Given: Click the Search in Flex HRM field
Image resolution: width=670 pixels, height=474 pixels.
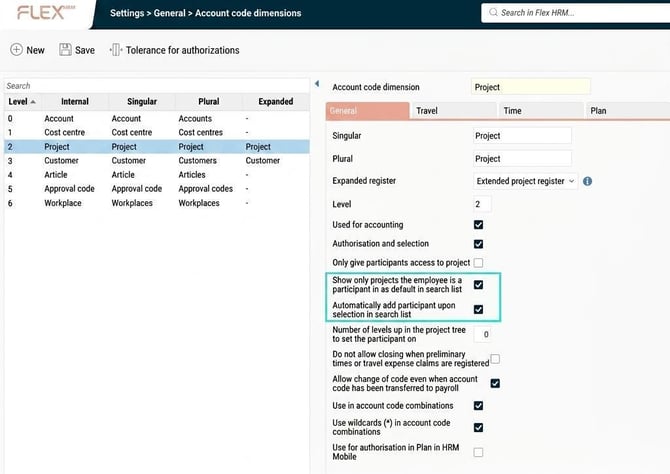Looking at the screenshot, I should (575, 13).
